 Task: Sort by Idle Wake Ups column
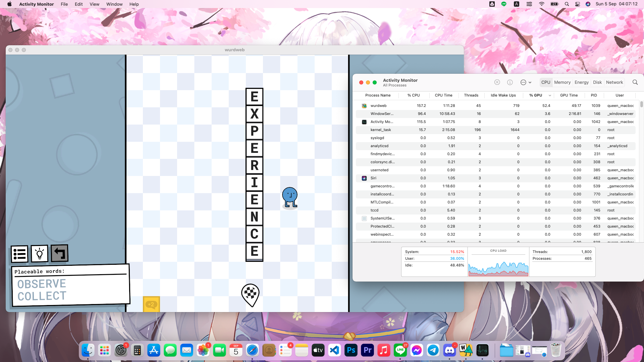click(x=503, y=95)
